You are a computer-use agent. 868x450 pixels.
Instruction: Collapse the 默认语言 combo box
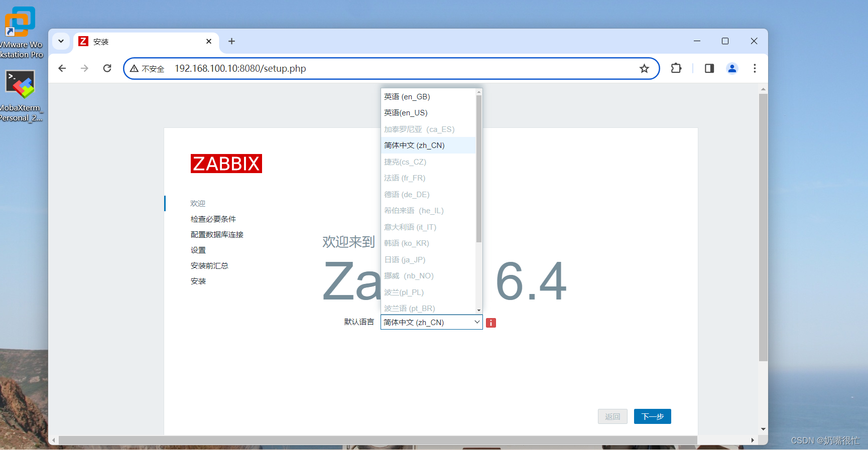432,322
